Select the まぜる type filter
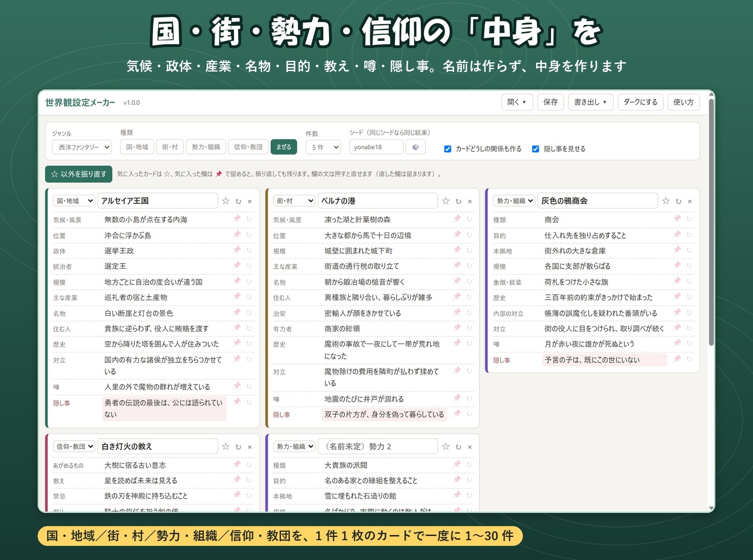 pyautogui.click(x=284, y=147)
